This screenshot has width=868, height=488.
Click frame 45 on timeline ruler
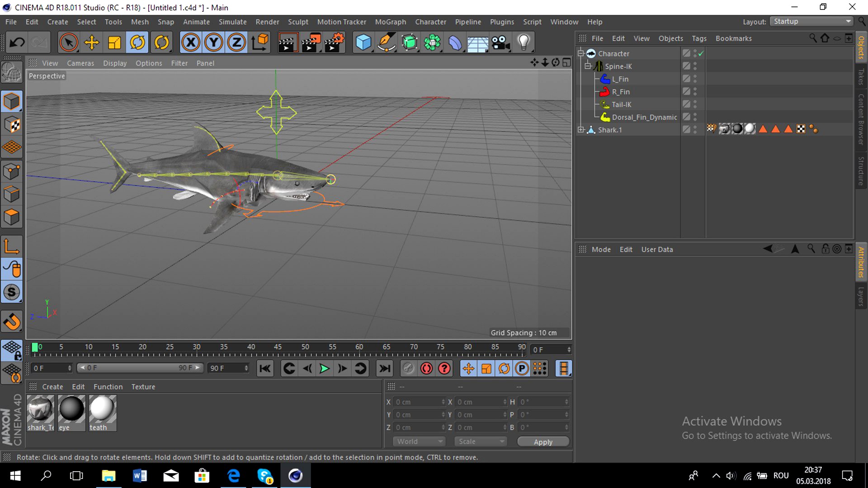[278, 347]
